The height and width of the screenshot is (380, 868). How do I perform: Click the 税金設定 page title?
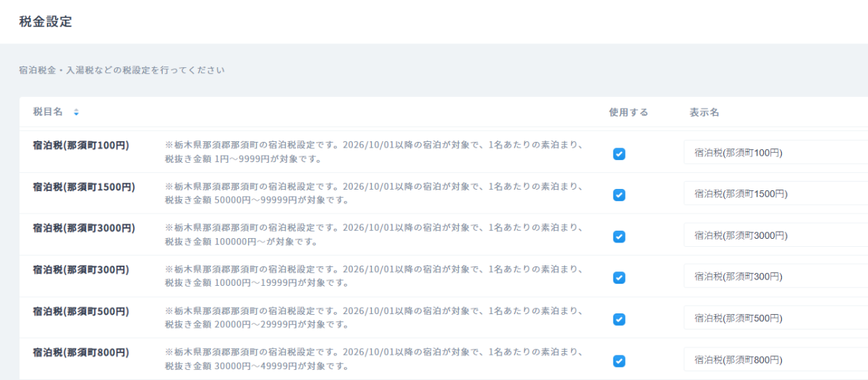point(46,22)
